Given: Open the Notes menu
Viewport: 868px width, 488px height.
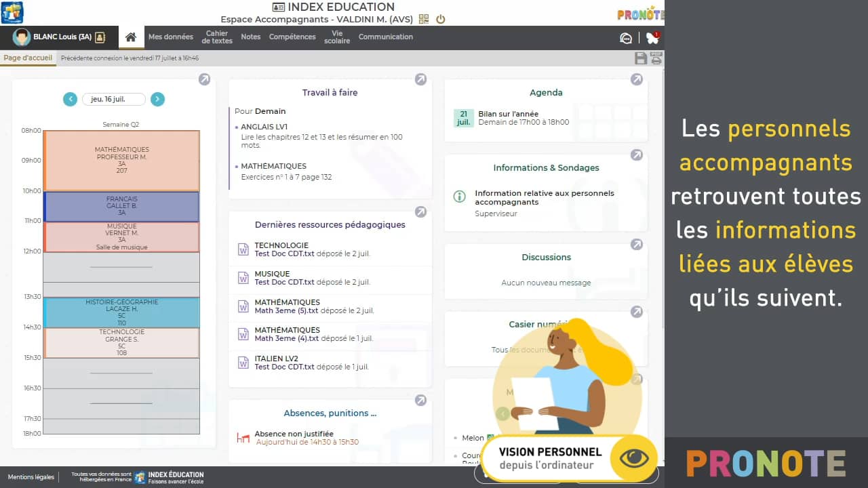Looking at the screenshot, I should [250, 37].
